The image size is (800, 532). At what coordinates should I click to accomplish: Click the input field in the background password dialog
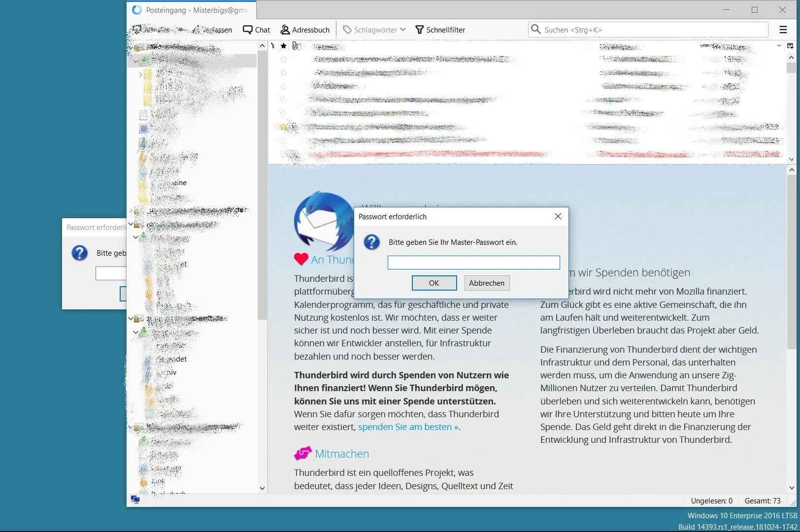coord(111,273)
